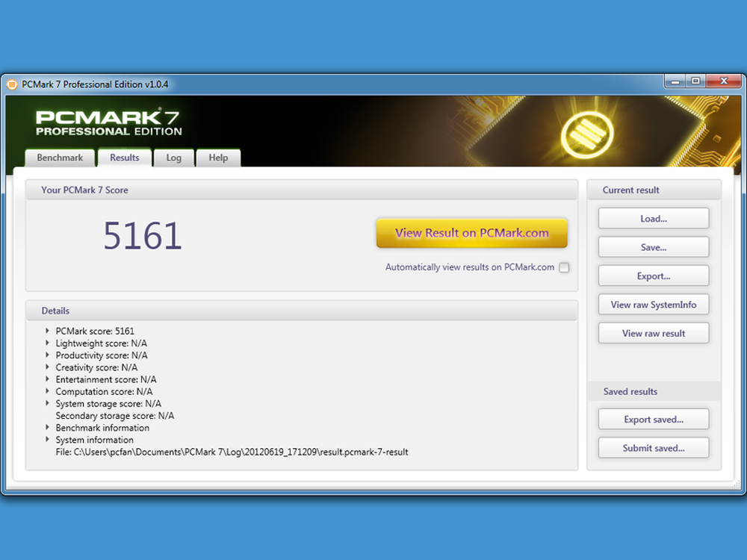Expand the PCMark score: 5161 row
The height and width of the screenshot is (560, 747).
(x=47, y=331)
